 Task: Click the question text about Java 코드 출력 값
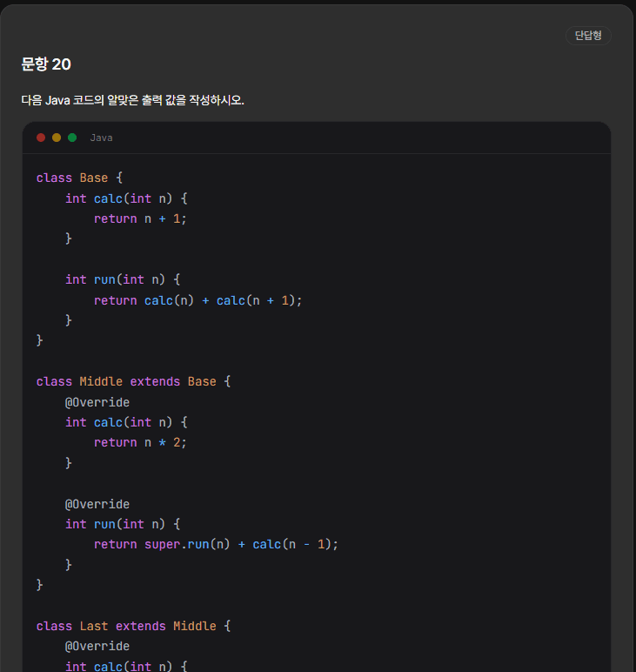(x=133, y=100)
